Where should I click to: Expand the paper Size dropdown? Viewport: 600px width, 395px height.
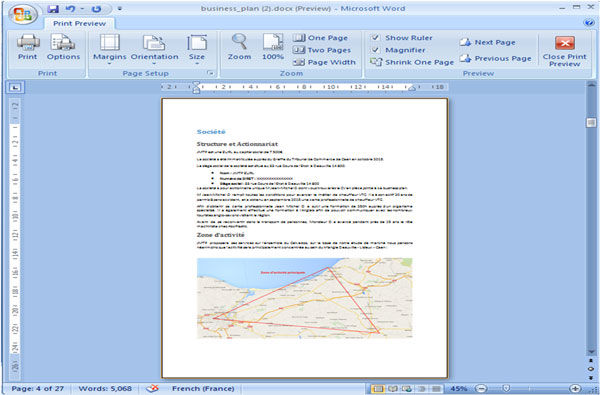pos(197,49)
